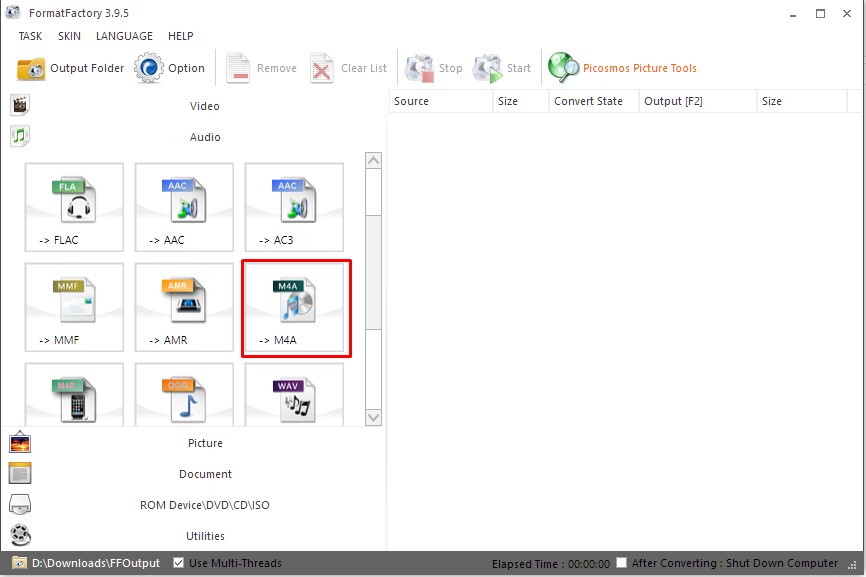Viewport: 866px width, 577px height.
Task: Click the Size column header after Output
Action: coord(801,101)
